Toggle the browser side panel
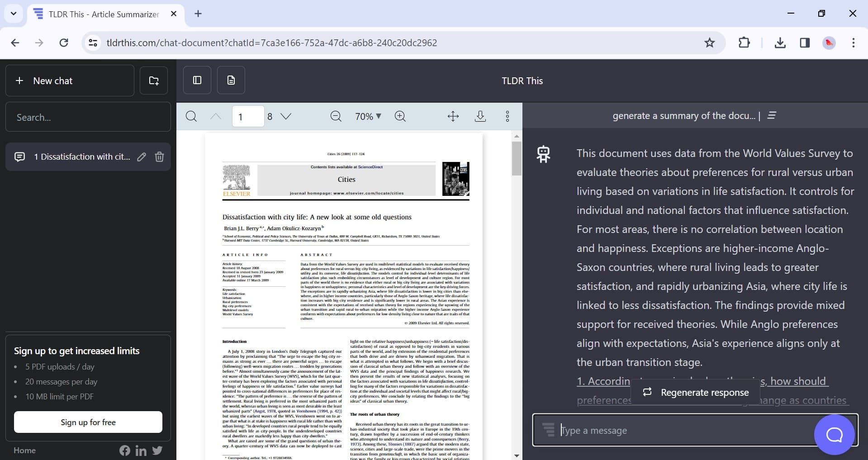The height and width of the screenshot is (460, 868). tap(805, 43)
